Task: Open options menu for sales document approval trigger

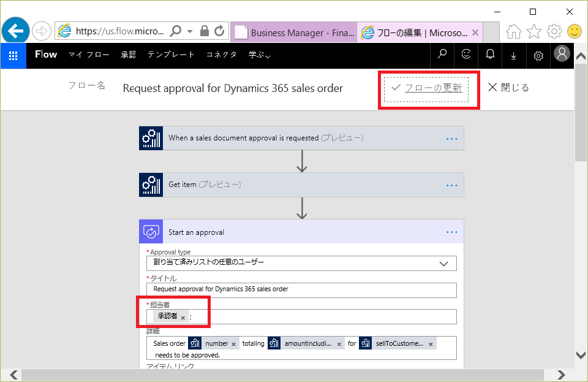Action: click(x=452, y=139)
